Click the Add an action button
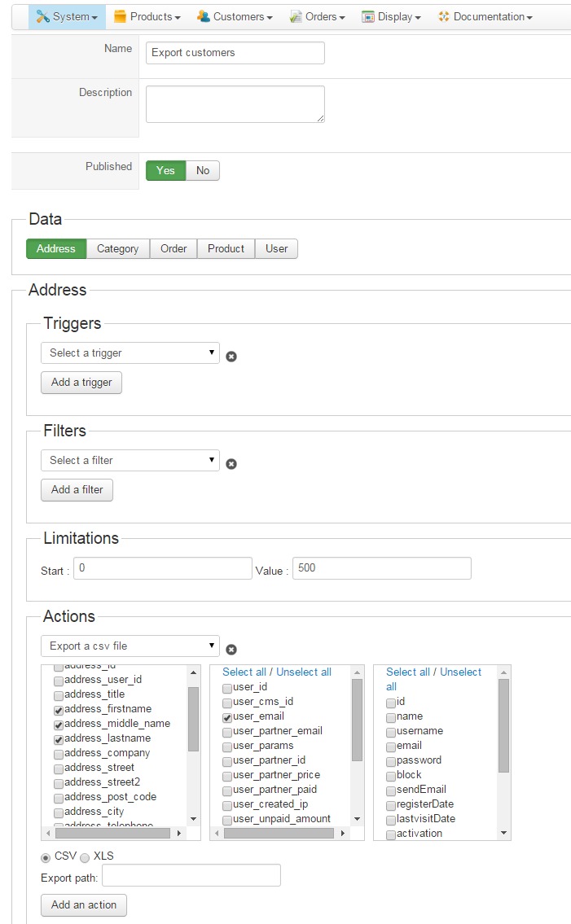The width and height of the screenshot is (571, 924). tap(84, 905)
